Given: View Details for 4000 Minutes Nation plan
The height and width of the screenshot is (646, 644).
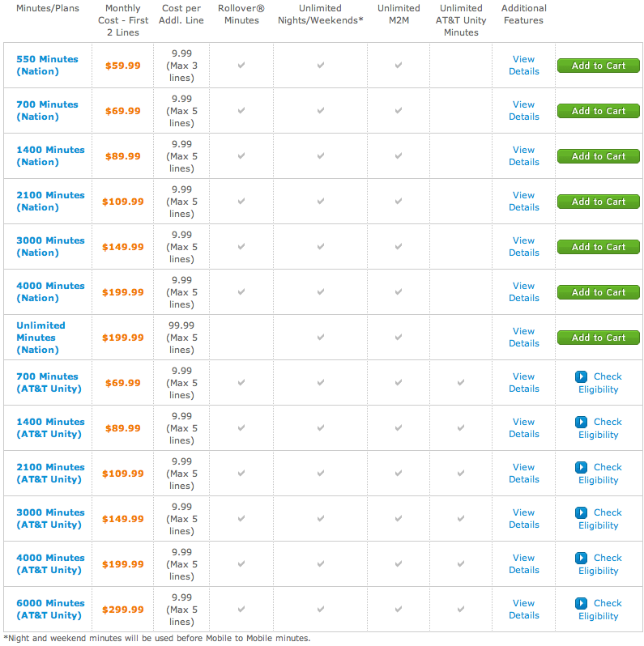Looking at the screenshot, I should point(523,291).
